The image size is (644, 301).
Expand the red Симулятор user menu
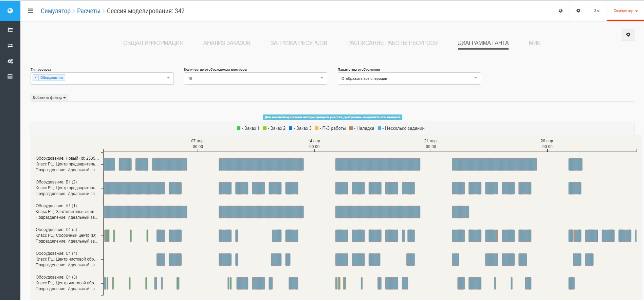click(x=625, y=11)
